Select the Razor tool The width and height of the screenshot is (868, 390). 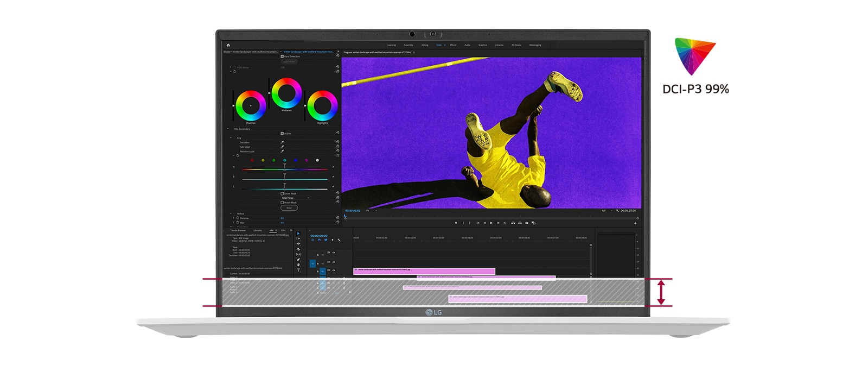pos(298,249)
